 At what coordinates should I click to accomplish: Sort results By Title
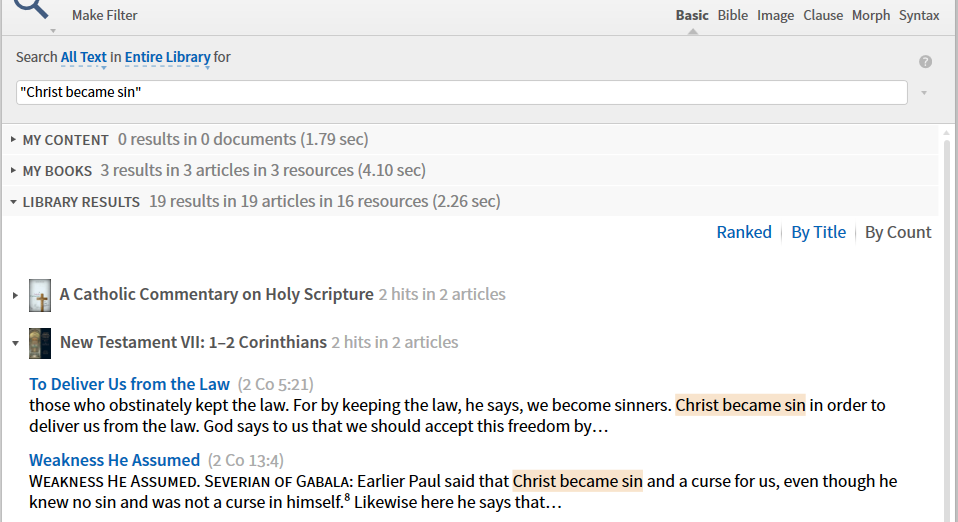coord(818,232)
